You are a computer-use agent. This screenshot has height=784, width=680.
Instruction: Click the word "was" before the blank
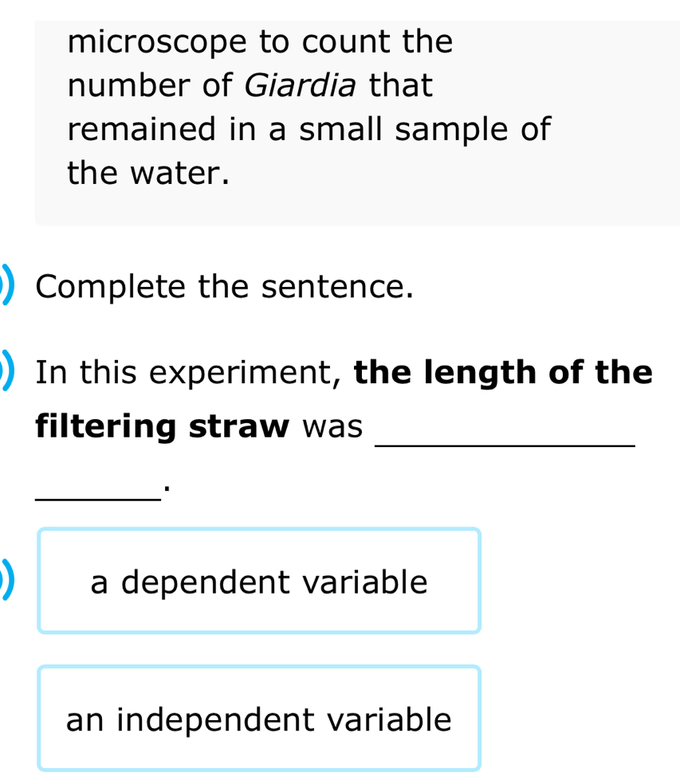(x=332, y=426)
